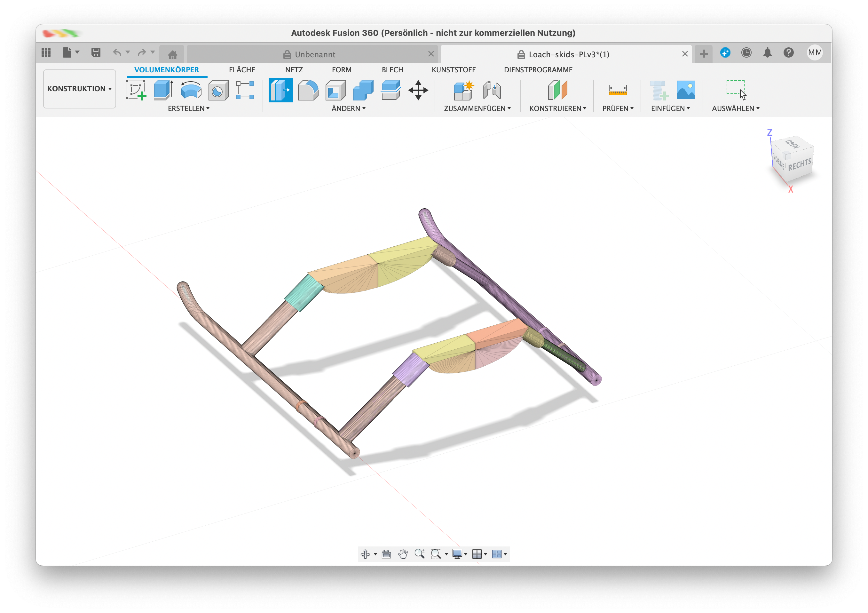Expand the KONSTRUIEREN menu
Viewport: 868px width, 613px height.
(558, 108)
